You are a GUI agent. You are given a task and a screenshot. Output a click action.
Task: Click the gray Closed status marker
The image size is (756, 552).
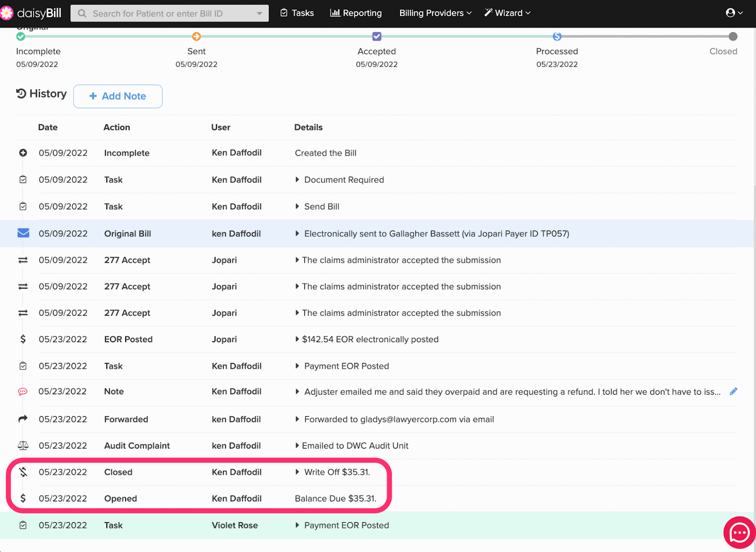[x=733, y=36]
